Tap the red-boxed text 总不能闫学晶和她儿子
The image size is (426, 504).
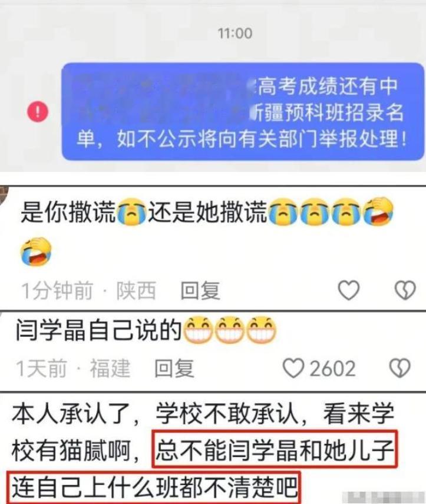[275, 450]
